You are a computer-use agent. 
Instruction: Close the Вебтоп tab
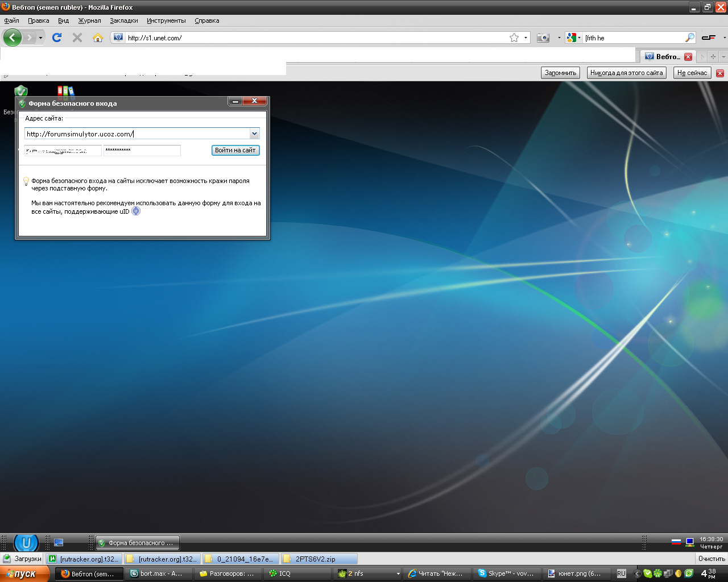(x=688, y=57)
